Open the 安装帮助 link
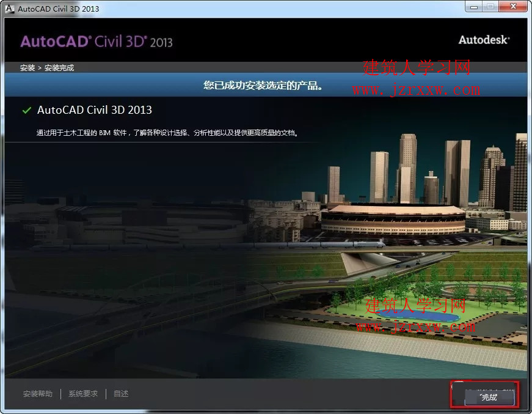Screen dimensions: 532x414 (38, 394)
